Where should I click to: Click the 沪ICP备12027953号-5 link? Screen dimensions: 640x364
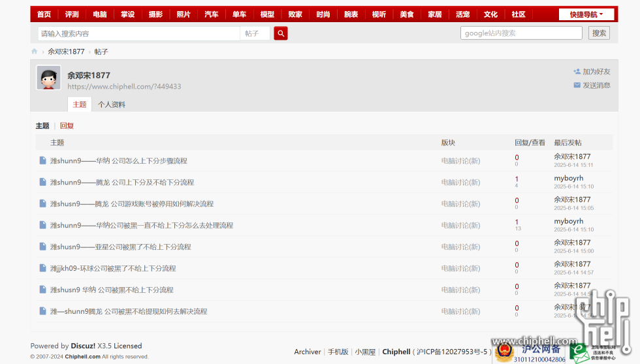click(x=452, y=352)
